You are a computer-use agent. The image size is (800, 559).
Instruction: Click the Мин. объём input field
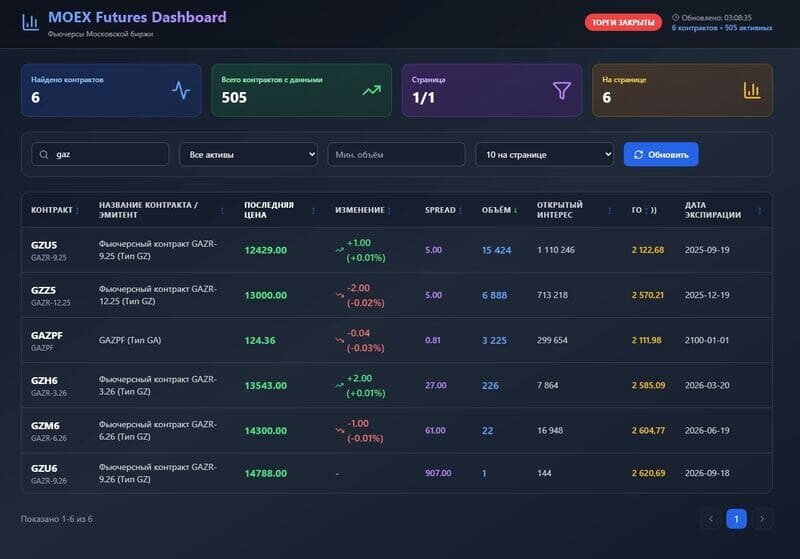click(396, 154)
